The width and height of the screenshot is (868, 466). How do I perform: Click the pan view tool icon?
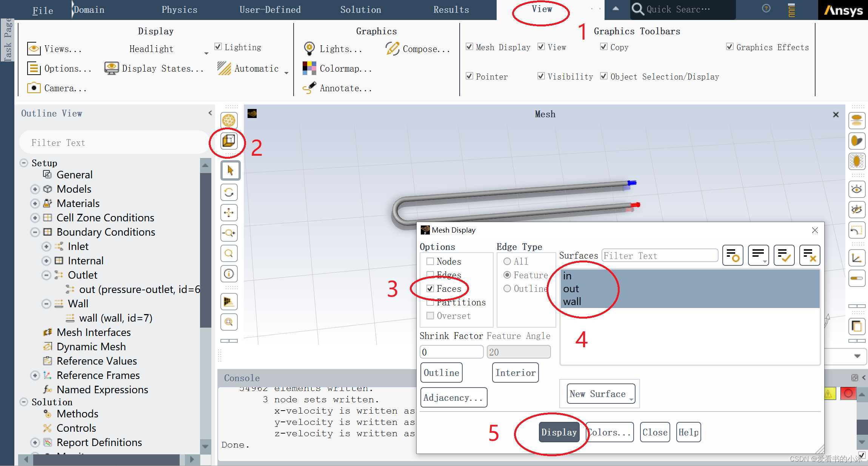pyautogui.click(x=229, y=213)
